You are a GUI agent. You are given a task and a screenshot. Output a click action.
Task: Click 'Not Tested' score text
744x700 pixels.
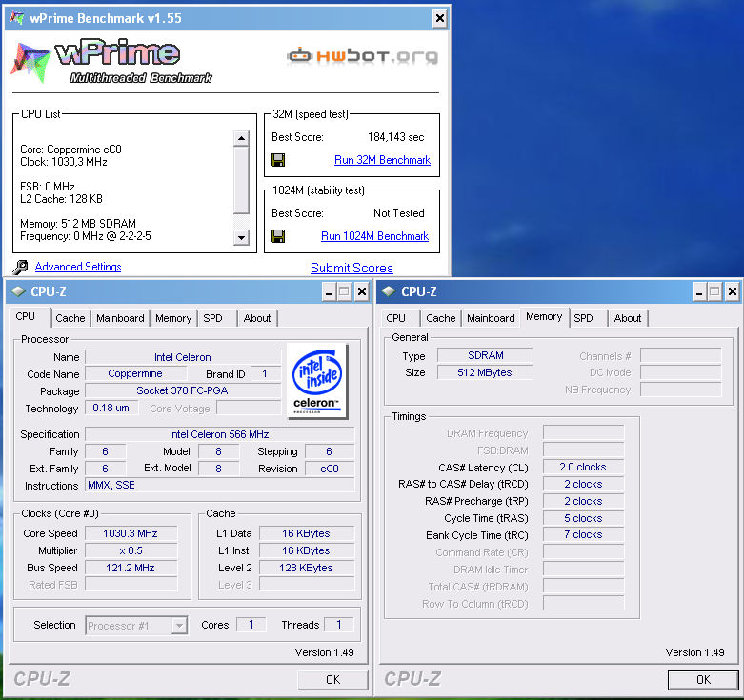pyautogui.click(x=398, y=213)
